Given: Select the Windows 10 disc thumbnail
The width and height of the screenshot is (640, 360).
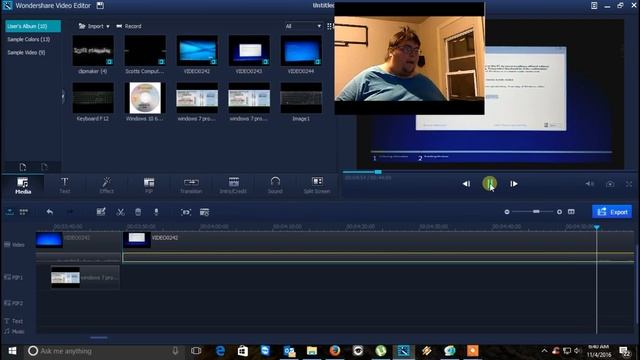Looking at the screenshot, I should pyautogui.click(x=145, y=98).
